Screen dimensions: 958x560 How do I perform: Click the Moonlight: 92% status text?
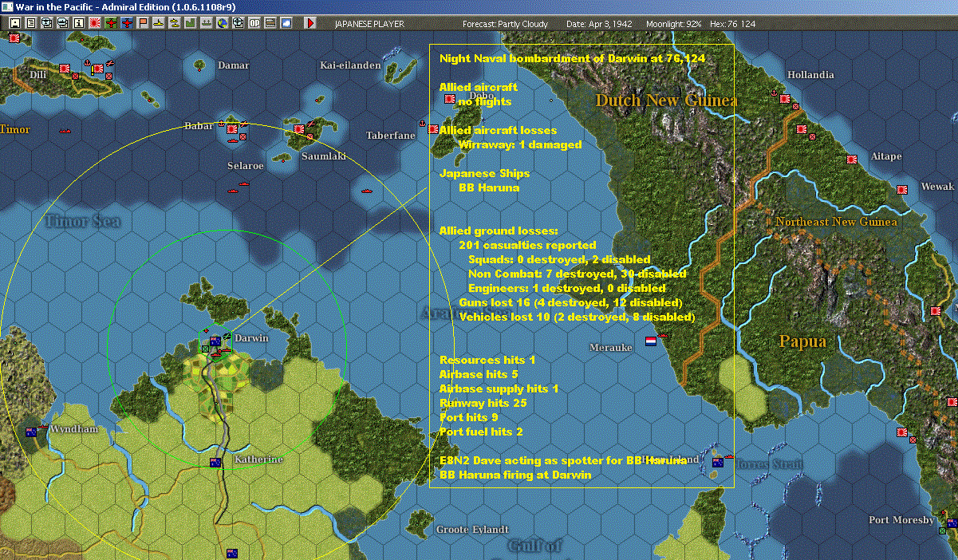[x=674, y=24]
